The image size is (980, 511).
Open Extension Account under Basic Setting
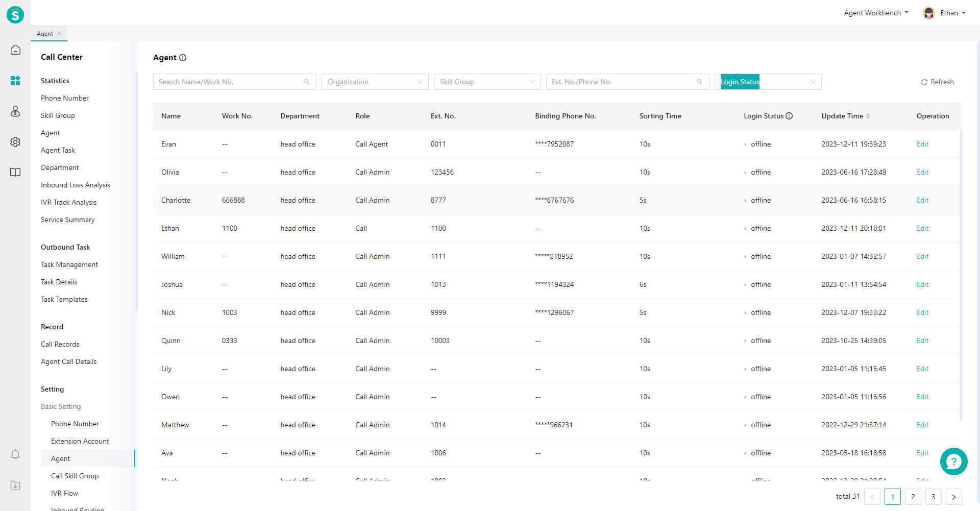pyautogui.click(x=80, y=441)
